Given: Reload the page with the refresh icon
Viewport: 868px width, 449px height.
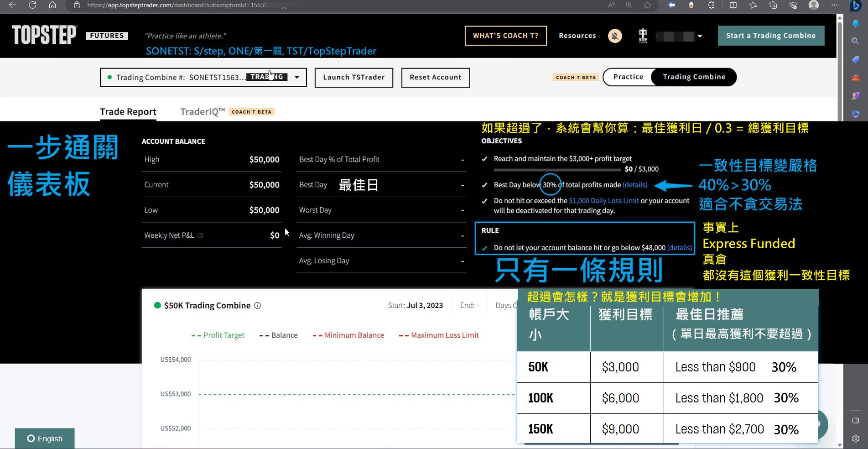Looking at the screenshot, I should point(32,5).
